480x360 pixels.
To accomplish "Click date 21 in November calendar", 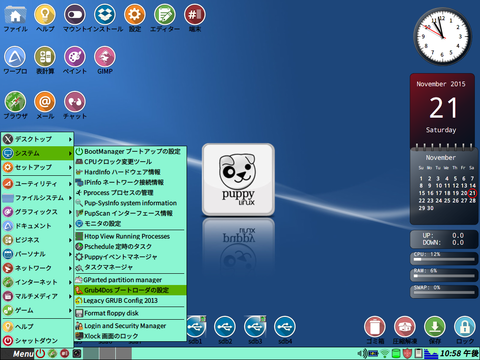I will [x=472, y=193].
